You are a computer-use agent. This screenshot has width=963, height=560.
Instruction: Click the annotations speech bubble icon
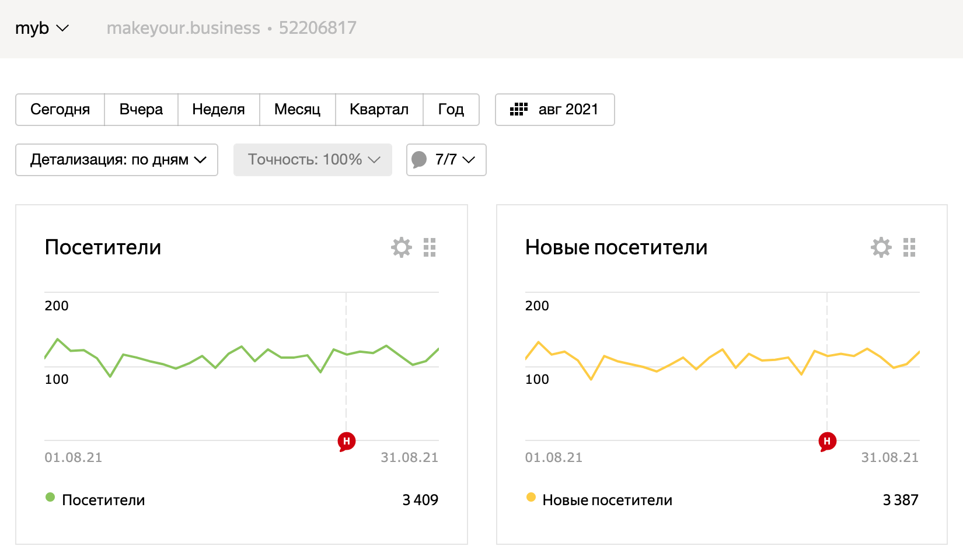(x=419, y=160)
